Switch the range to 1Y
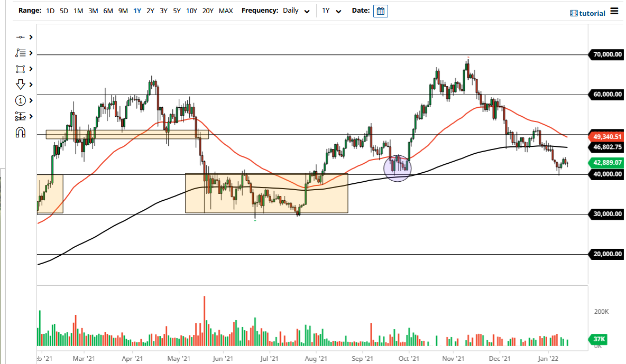Viewport: 626px width, 364px height. coord(137,11)
